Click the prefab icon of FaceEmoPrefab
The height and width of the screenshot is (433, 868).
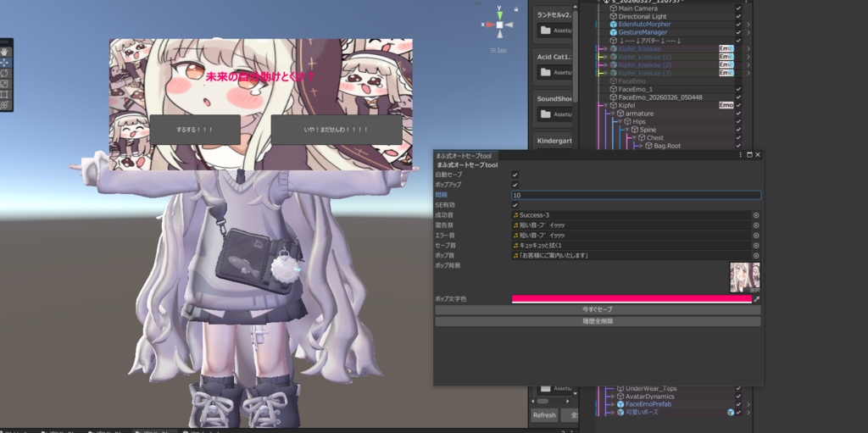620,405
